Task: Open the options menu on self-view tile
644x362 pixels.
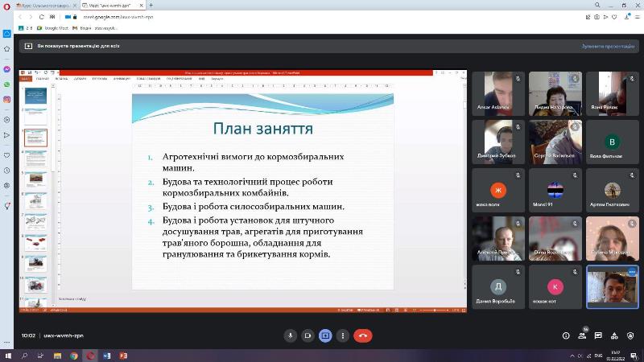Action: (x=632, y=272)
